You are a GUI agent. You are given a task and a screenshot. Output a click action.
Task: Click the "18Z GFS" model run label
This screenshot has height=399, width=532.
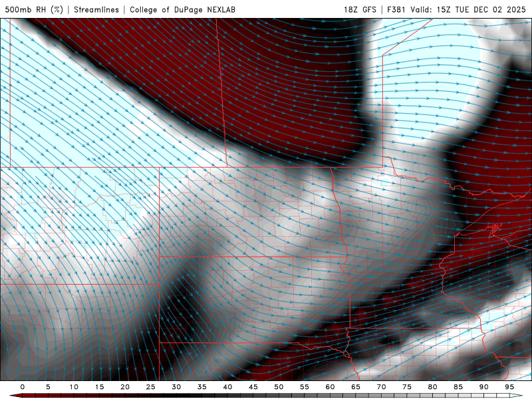pyautogui.click(x=360, y=9)
